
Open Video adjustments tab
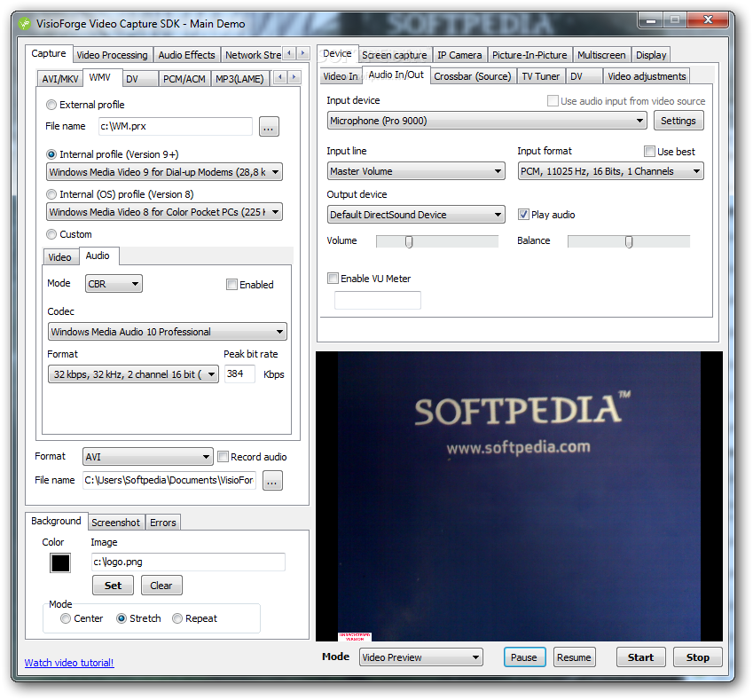(x=647, y=76)
